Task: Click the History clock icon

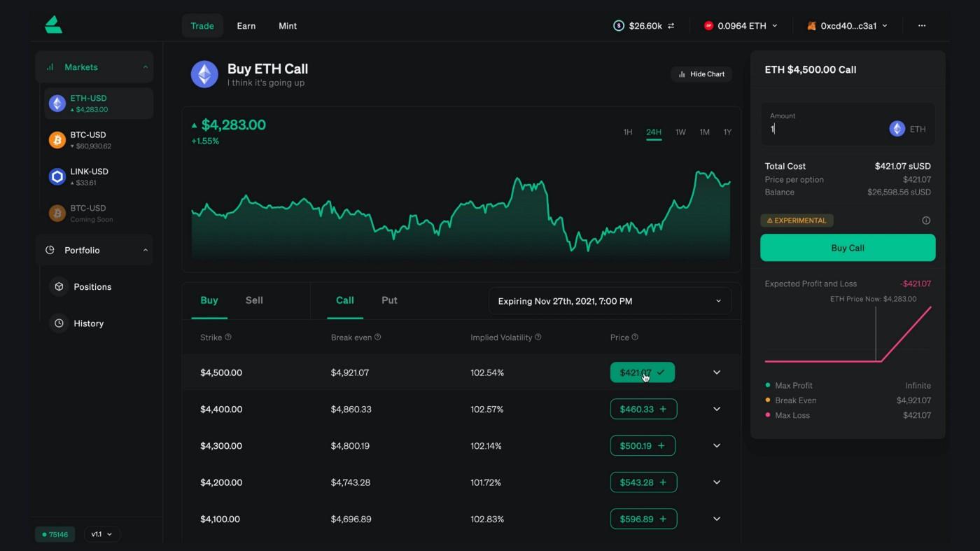Action: click(58, 323)
